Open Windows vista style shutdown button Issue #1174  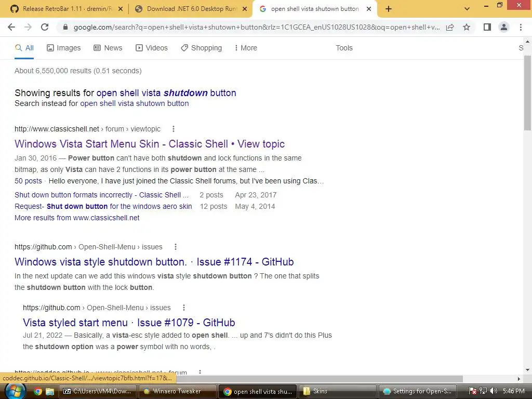tap(154, 262)
